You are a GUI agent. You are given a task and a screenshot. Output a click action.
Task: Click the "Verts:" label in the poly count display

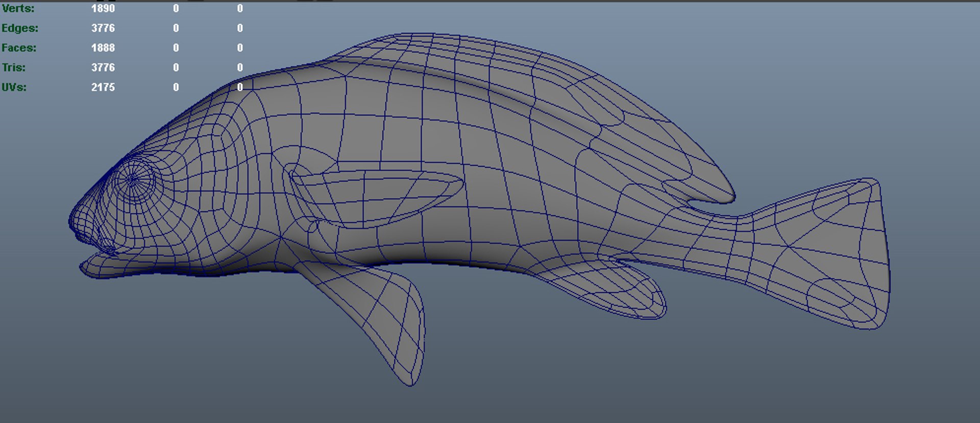18,8
